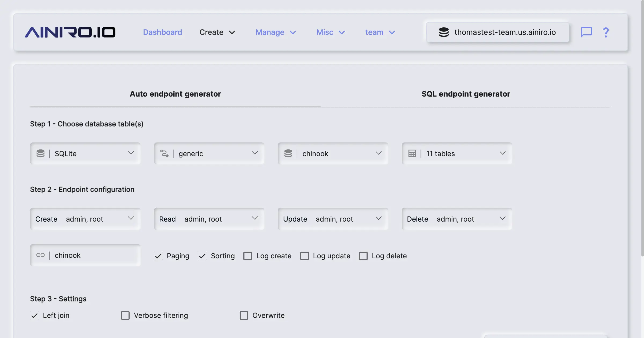Click the database stack icon beside thomastest-team.us.ainiro.io
Viewport: 644px width, 338px height.
coord(444,32)
